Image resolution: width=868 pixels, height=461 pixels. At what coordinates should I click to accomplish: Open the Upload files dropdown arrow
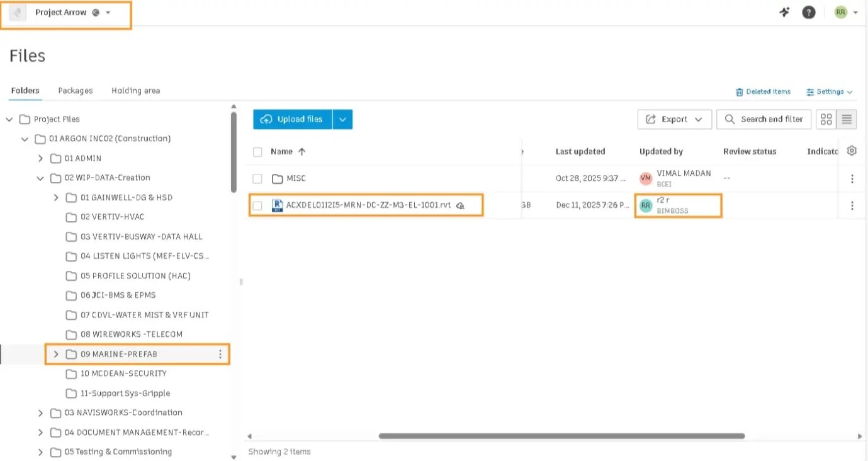coord(342,120)
